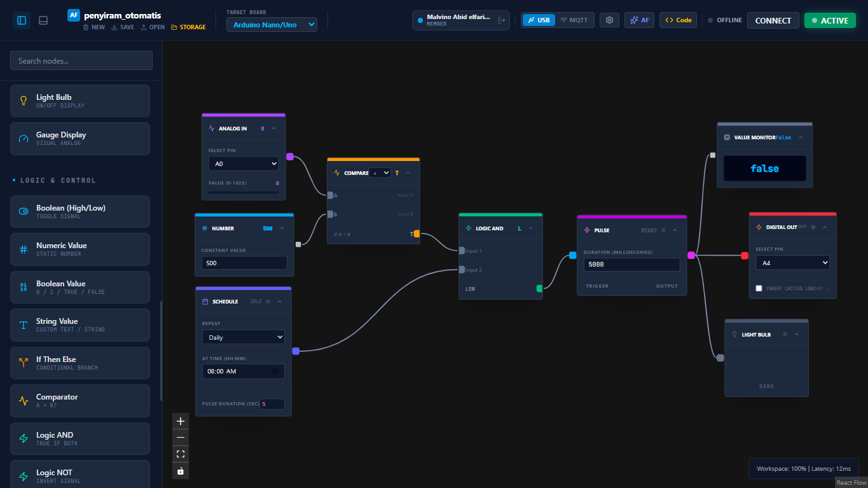Click the Boolean (High/Low) toggle icon
Viewport: 868px width, 488px height.
24,211
